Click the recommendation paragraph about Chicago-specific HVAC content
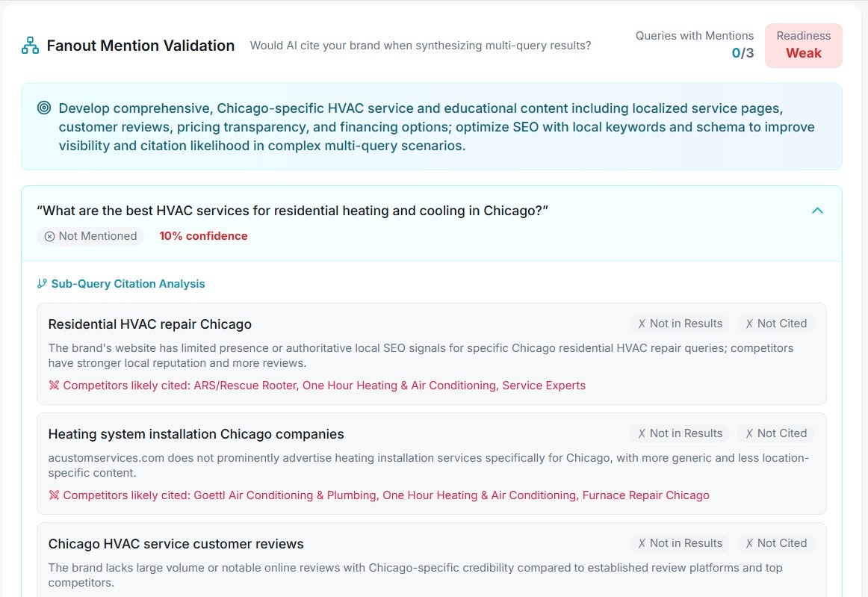The image size is (868, 597). (x=436, y=127)
